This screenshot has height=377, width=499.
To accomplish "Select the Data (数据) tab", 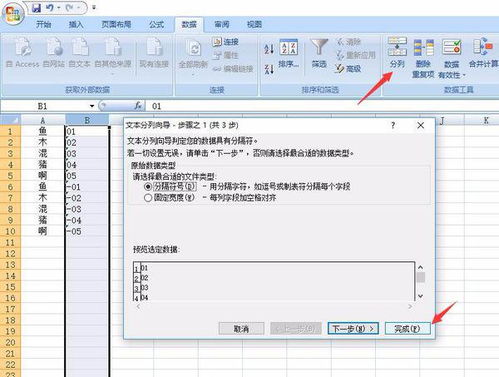I will 189,24.
